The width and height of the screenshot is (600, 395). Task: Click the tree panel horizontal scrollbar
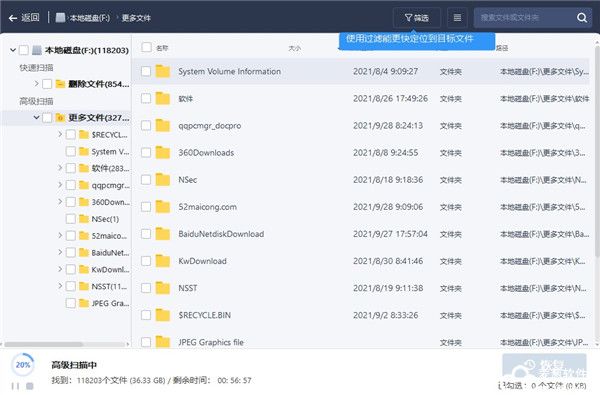43,344
